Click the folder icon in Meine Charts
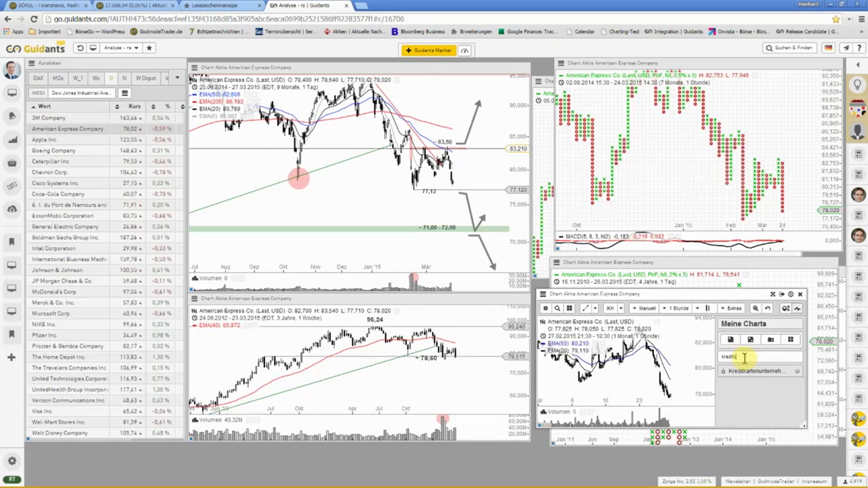 (x=771, y=339)
